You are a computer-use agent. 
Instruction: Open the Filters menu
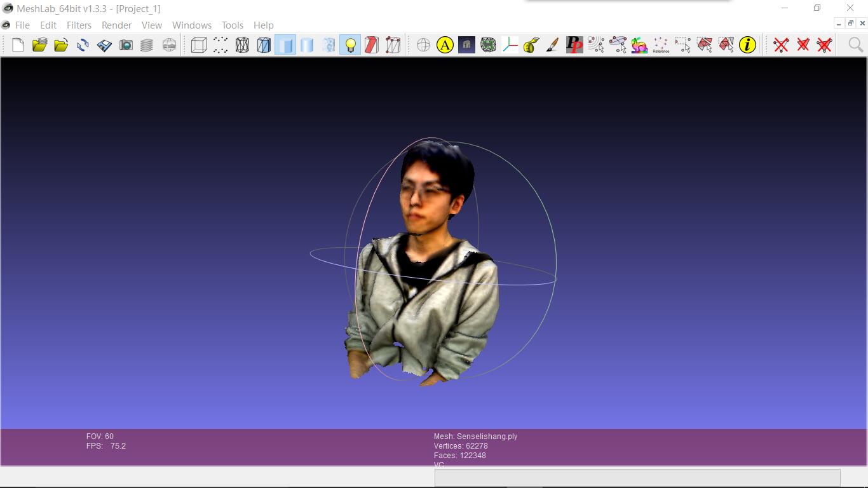click(x=79, y=25)
